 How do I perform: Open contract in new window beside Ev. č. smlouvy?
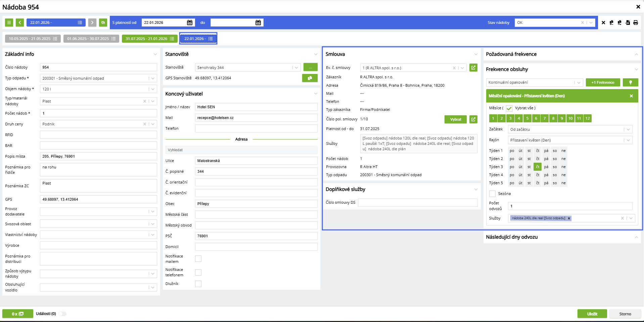(473, 68)
